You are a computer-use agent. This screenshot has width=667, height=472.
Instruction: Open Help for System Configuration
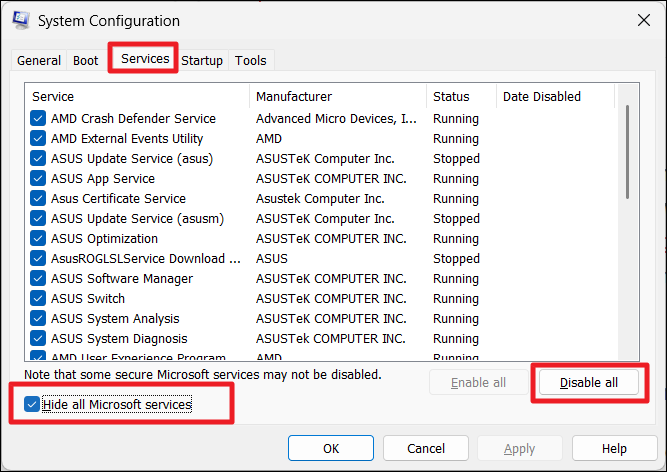[x=614, y=449]
